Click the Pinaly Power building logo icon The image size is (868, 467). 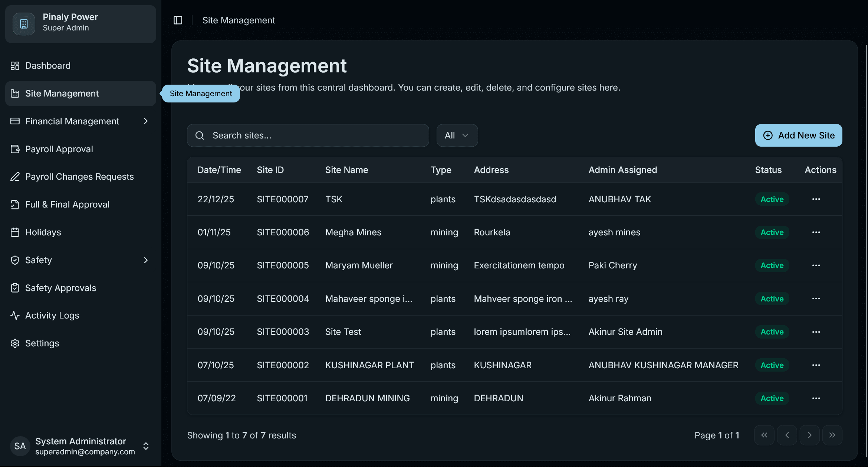[24, 24]
